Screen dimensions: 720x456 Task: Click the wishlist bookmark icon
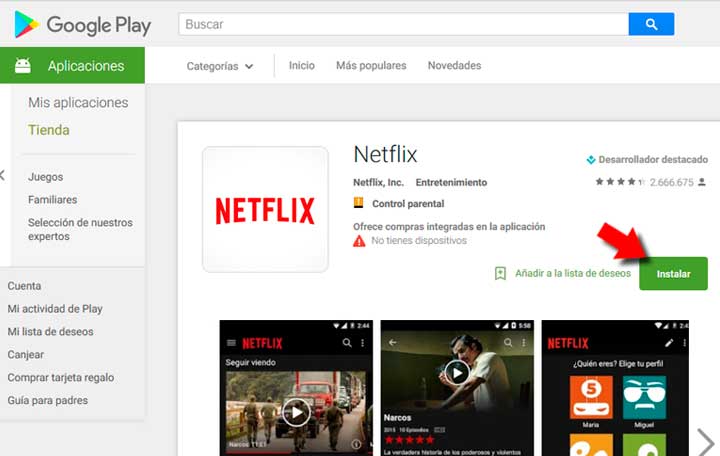(500, 273)
